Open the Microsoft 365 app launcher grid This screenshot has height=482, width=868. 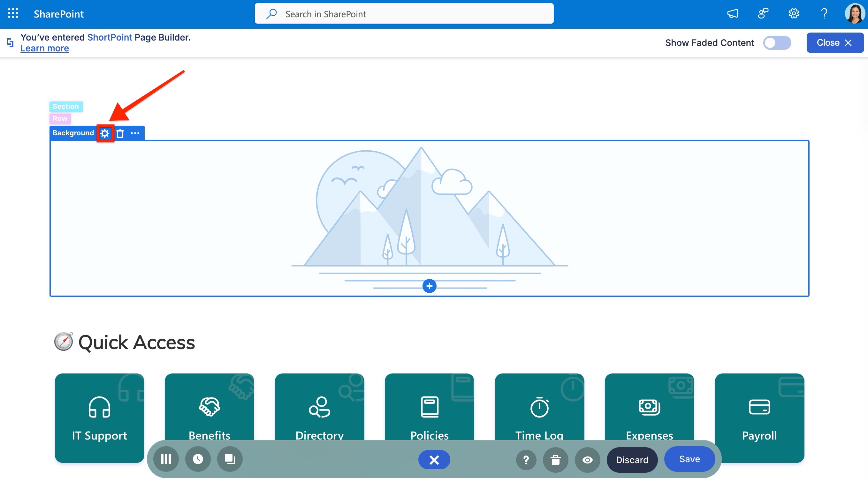tap(13, 14)
